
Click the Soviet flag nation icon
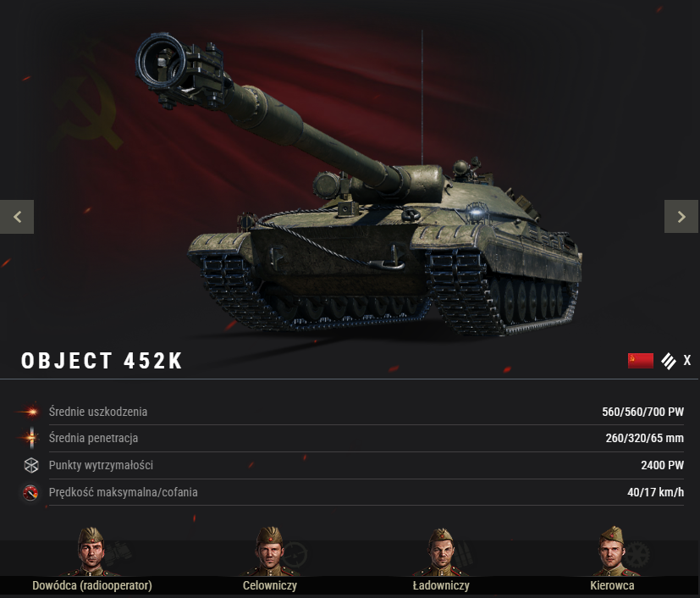pos(640,360)
